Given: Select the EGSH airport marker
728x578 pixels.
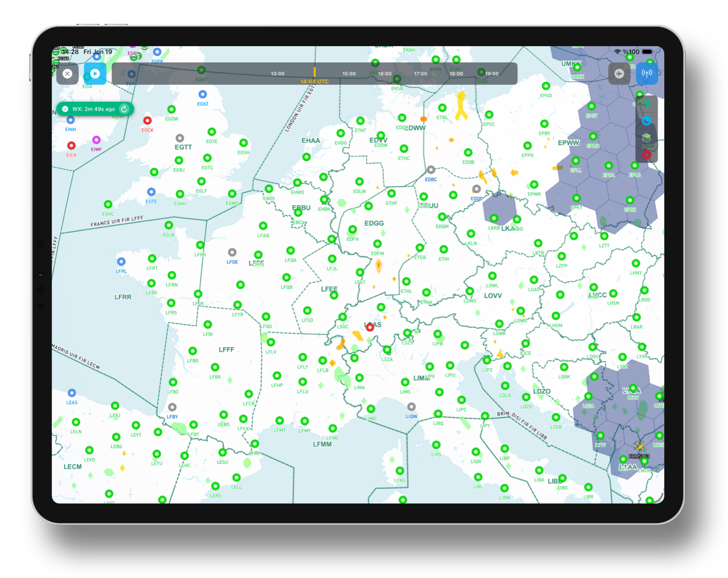Looking at the screenshot, I should coord(244,143).
